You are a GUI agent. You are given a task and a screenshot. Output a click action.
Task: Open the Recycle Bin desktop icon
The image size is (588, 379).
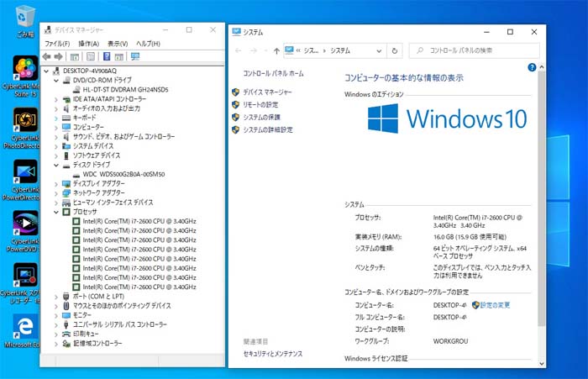click(25, 22)
